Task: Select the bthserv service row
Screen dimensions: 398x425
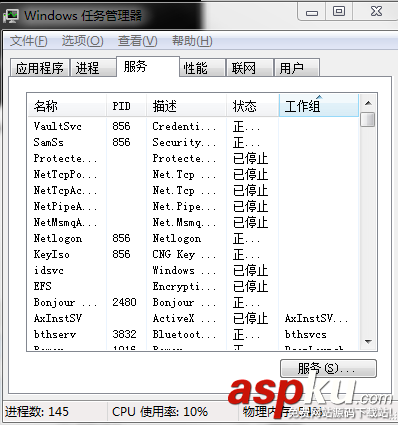Action: coord(193,334)
